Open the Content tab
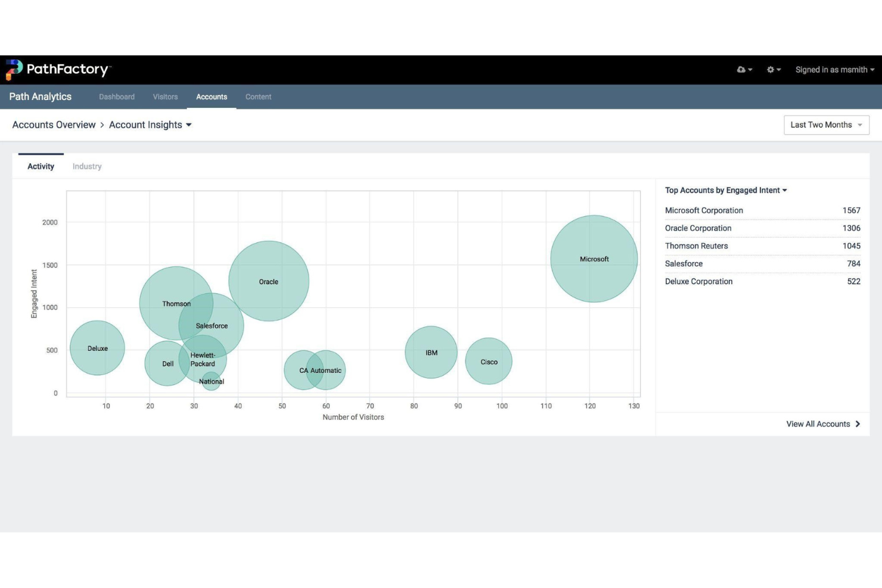 click(258, 97)
